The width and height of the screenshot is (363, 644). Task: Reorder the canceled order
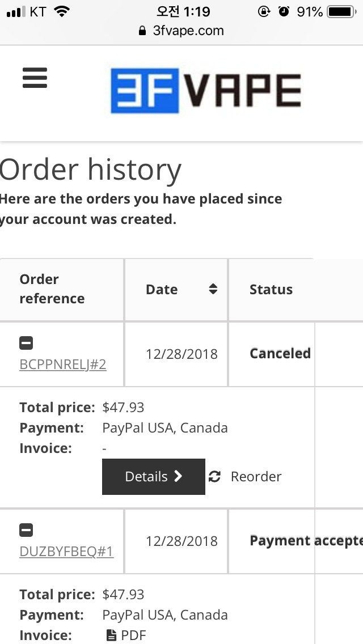256,476
